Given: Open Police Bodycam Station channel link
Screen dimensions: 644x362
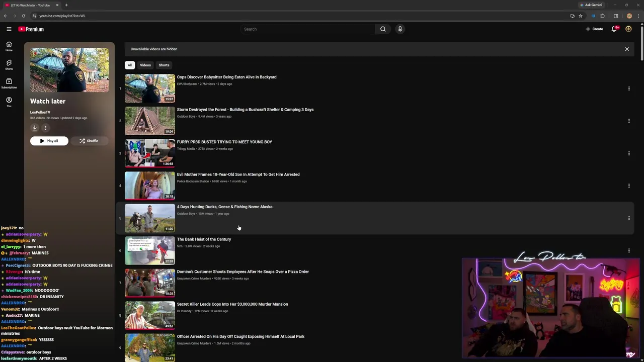Looking at the screenshot, I should click(193, 181).
